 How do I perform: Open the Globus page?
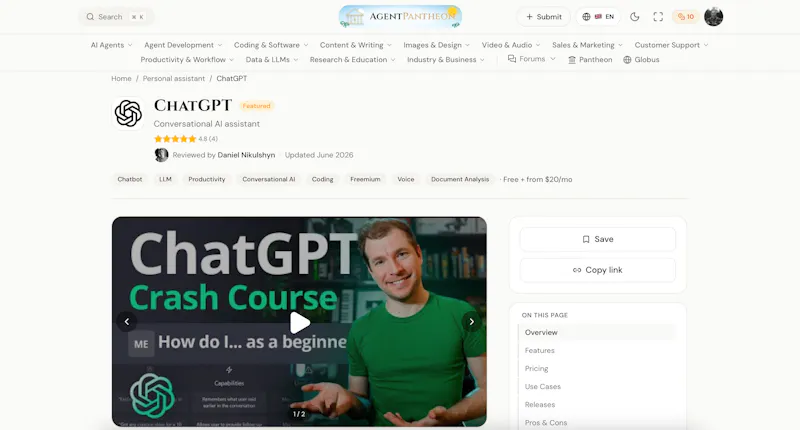641,60
